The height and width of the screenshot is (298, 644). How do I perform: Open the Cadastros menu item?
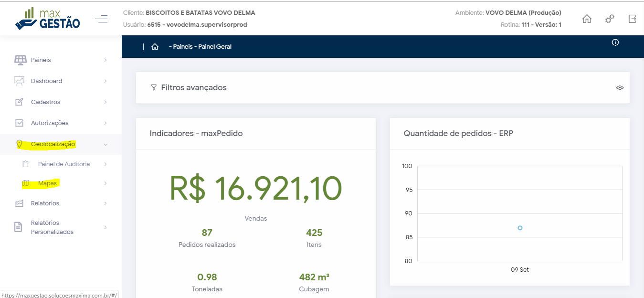[45, 102]
